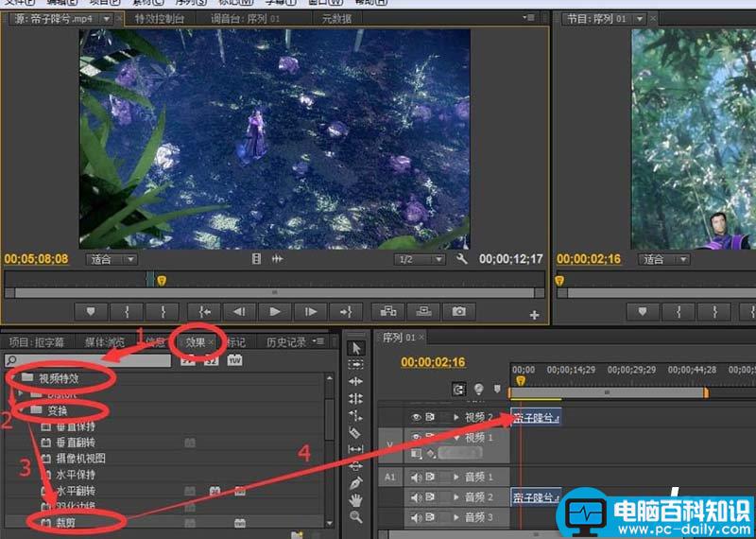
Task: Toggle A1 audio track targeting
Action: [390, 478]
